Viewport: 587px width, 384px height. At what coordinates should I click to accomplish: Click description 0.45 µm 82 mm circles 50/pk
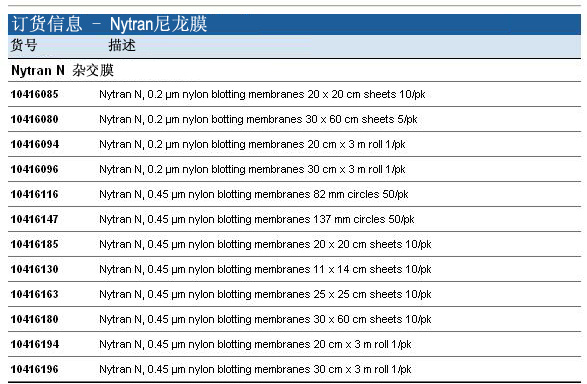[x=254, y=194]
